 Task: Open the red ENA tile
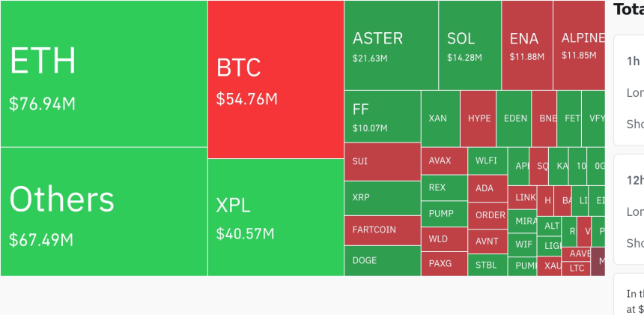pyautogui.click(x=527, y=45)
